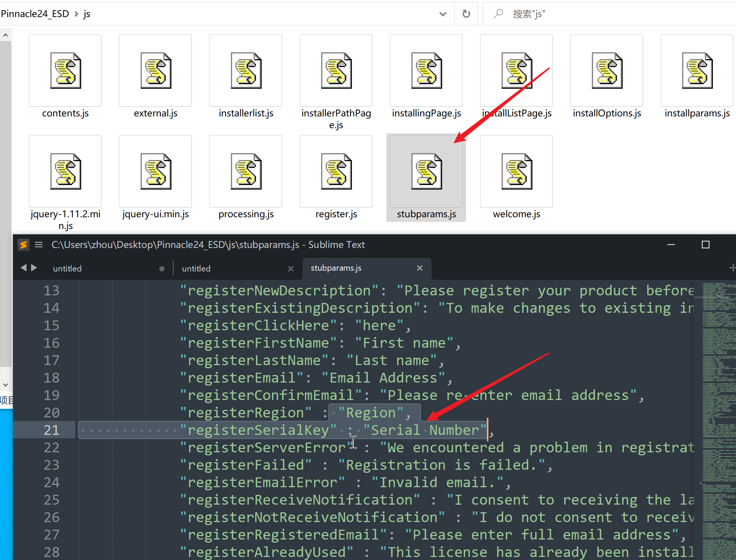The width and height of the screenshot is (736, 560).
Task: Click the "Email Address" string value
Action: pos(383,378)
